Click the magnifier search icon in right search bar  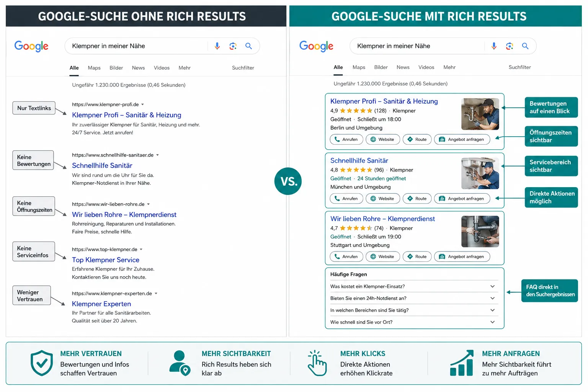point(525,46)
